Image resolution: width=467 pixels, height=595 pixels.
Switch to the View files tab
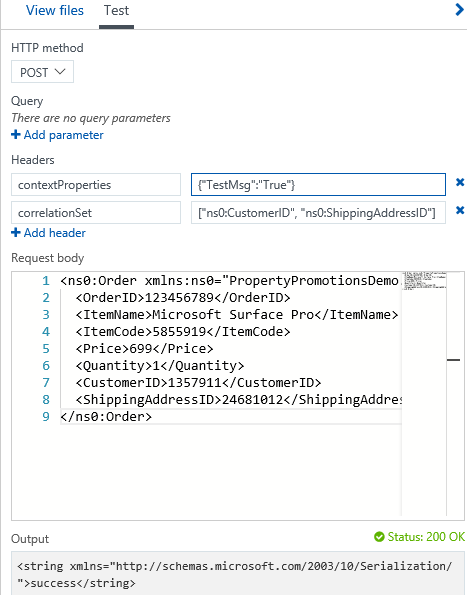click(x=55, y=10)
